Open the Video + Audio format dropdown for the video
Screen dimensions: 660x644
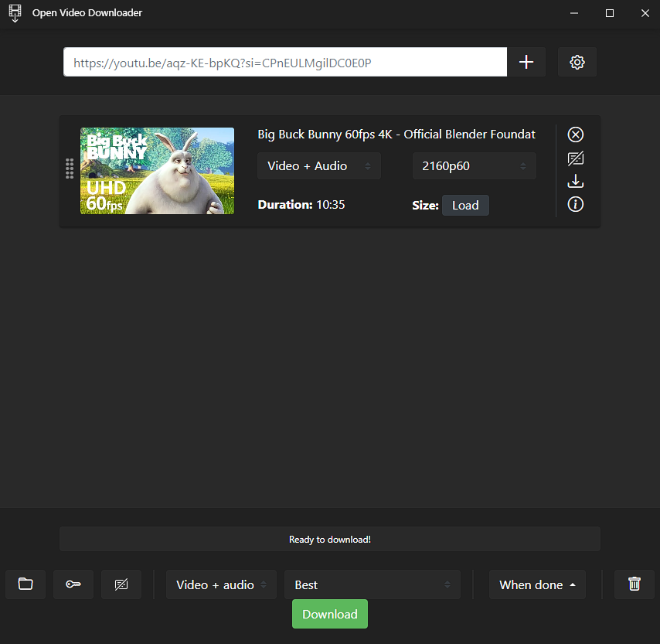point(319,166)
